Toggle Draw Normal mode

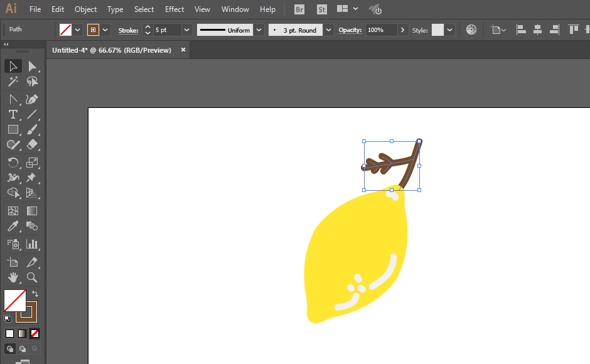tap(10, 349)
